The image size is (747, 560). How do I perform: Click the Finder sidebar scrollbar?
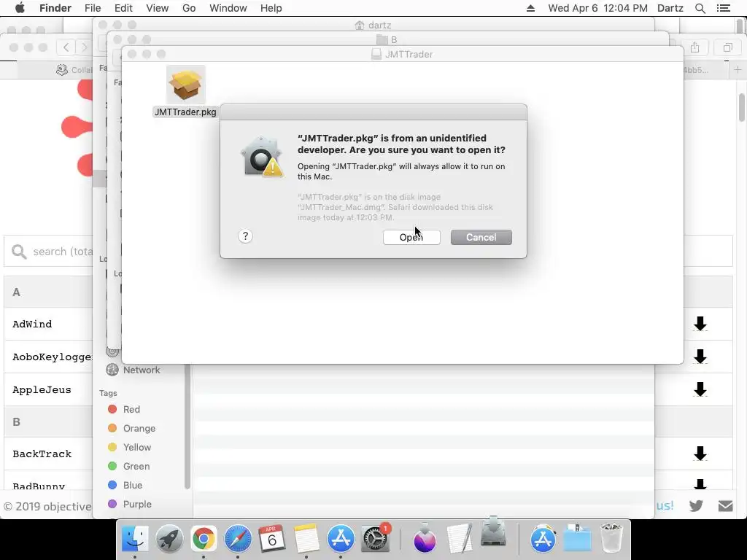point(187,427)
